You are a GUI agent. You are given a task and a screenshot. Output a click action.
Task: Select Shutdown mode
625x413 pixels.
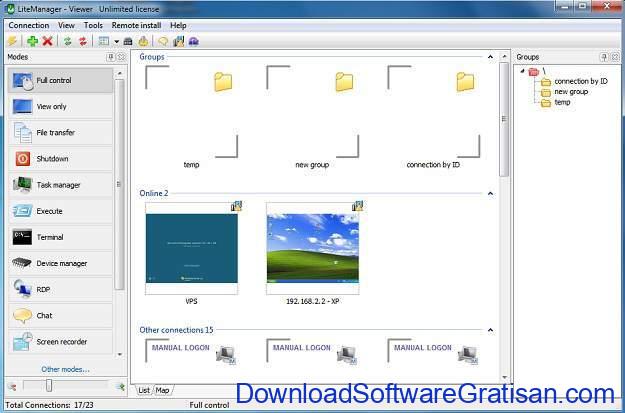click(61, 159)
